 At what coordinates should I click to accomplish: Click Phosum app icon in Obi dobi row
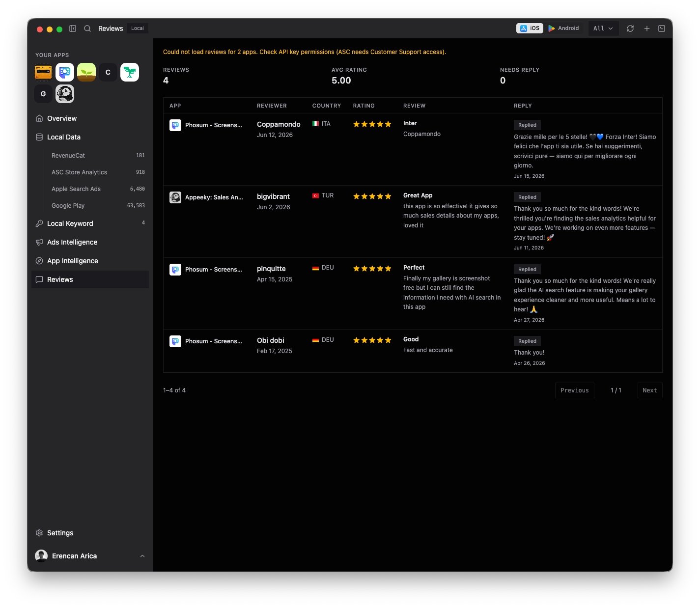coord(175,341)
